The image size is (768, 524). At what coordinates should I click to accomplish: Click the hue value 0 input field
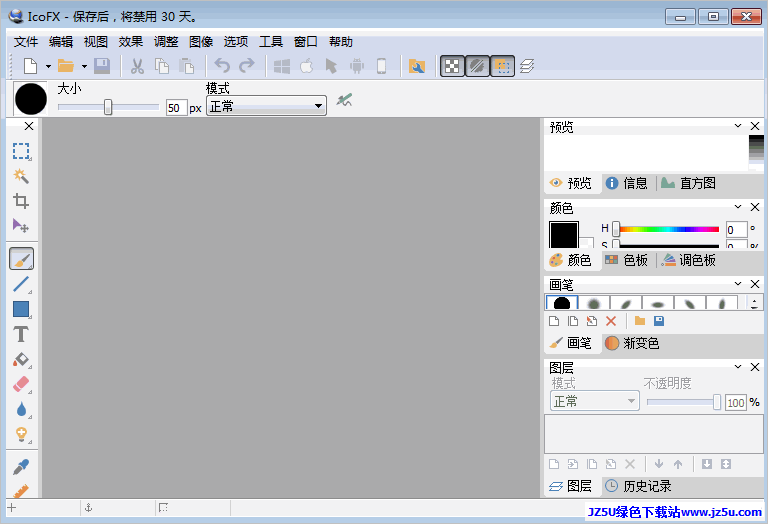736,230
